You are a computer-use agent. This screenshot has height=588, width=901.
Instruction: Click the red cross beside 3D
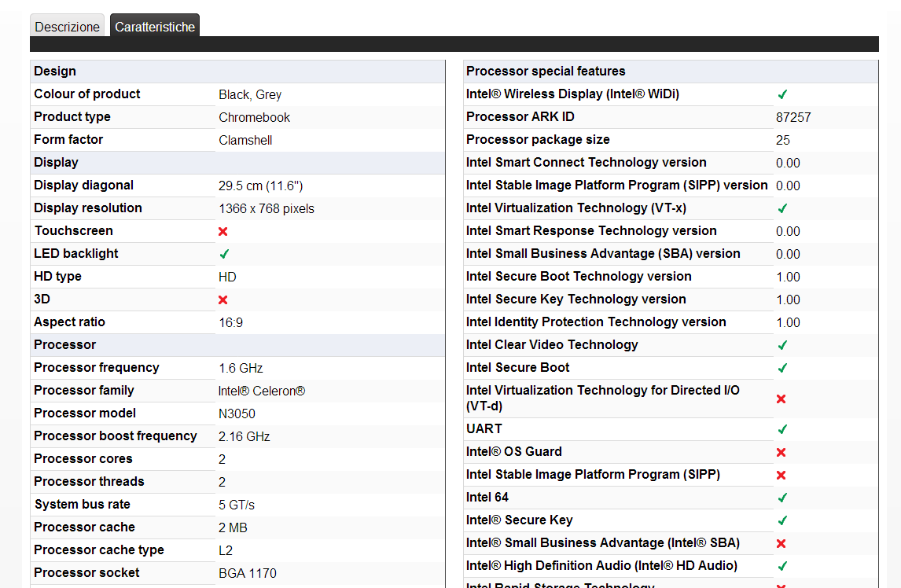tap(223, 300)
